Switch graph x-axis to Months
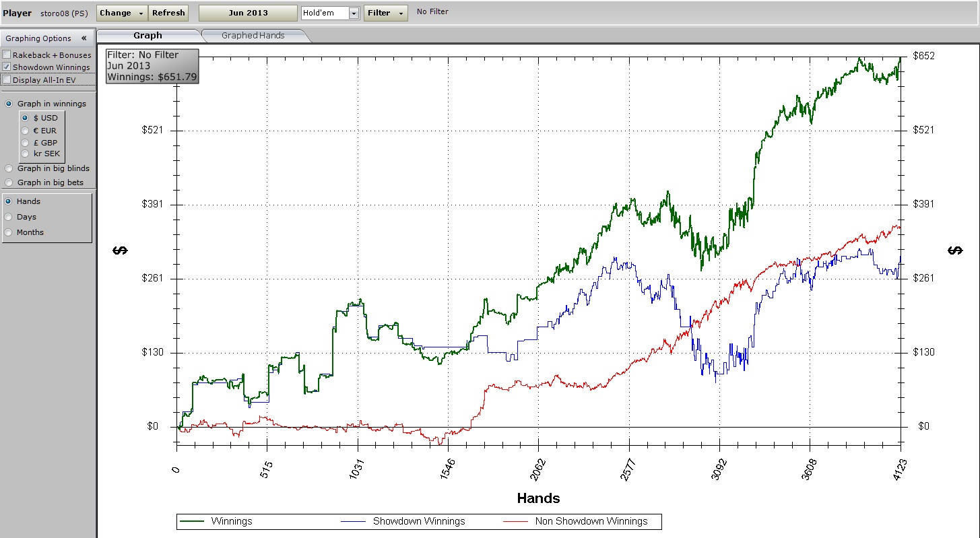The width and height of the screenshot is (980, 538). point(9,232)
